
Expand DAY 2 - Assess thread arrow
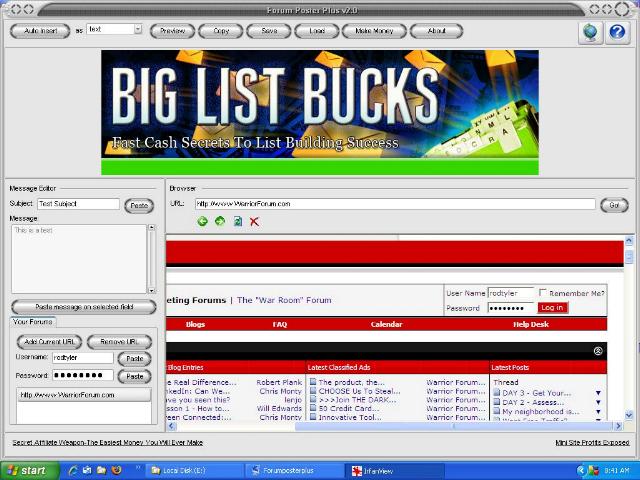[x=598, y=402]
